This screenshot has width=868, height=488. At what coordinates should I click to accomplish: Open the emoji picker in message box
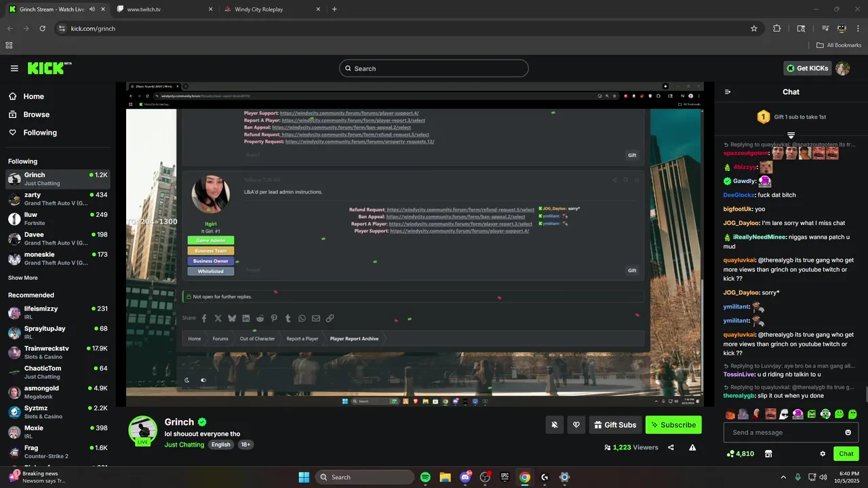coord(848,432)
